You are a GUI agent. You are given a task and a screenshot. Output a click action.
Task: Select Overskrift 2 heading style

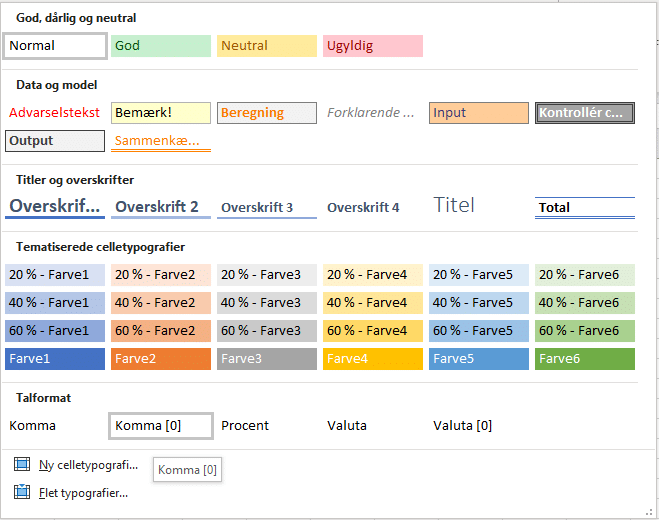160,207
